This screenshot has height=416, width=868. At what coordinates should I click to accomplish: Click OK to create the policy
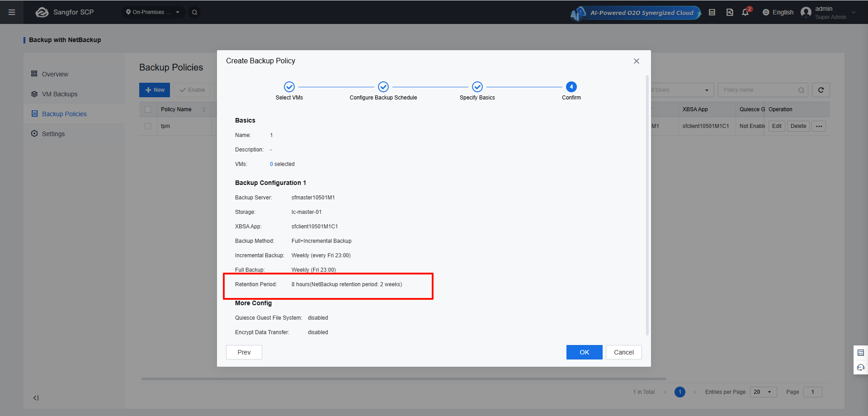[585, 352]
